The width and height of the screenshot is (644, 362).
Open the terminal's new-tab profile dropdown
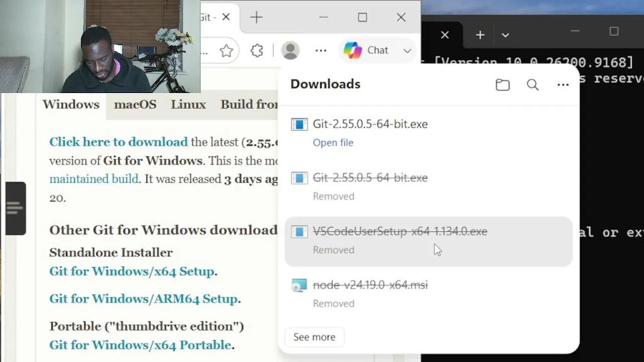(x=505, y=35)
